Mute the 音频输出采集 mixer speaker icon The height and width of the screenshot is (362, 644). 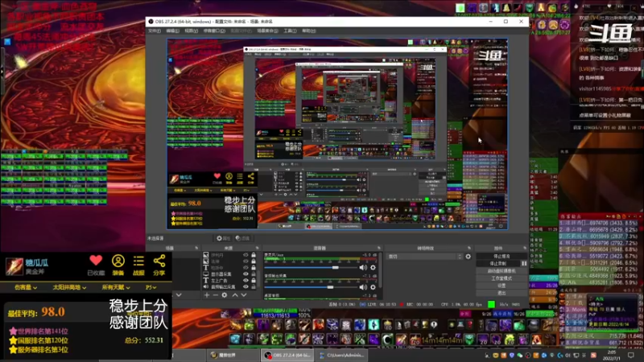coord(363,287)
